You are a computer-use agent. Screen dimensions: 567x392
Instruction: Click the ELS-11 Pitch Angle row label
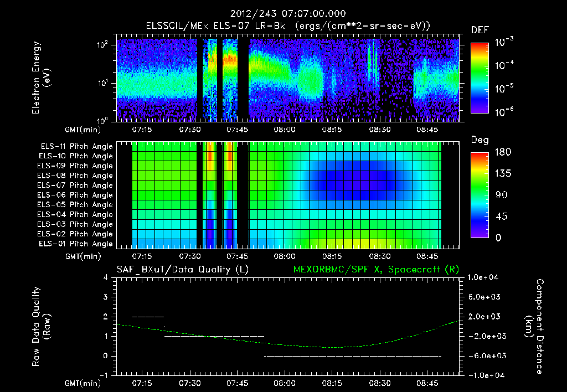point(76,147)
